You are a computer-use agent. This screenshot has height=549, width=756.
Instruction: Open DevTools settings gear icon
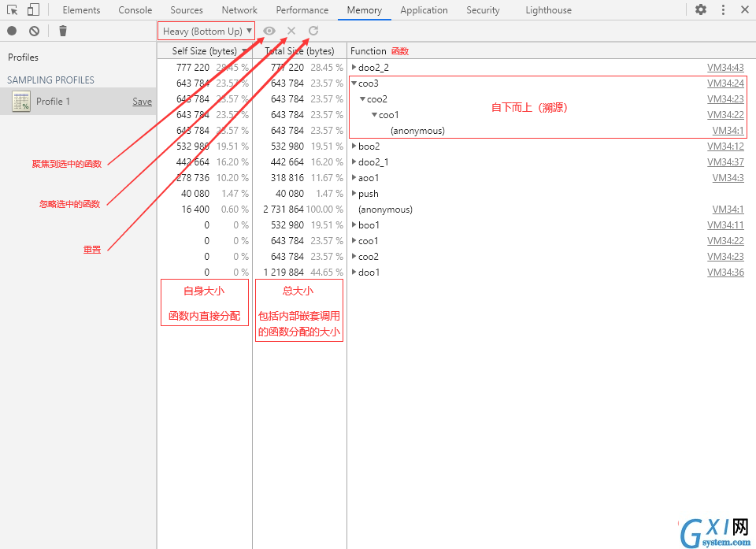tap(701, 9)
